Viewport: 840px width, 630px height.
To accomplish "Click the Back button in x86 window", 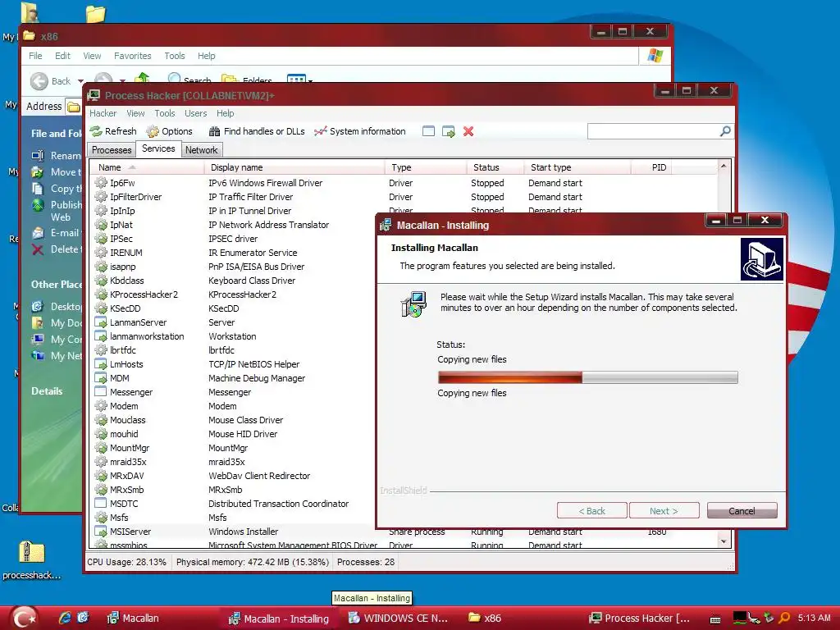I will pyautogui.click(x=51, y=81).
